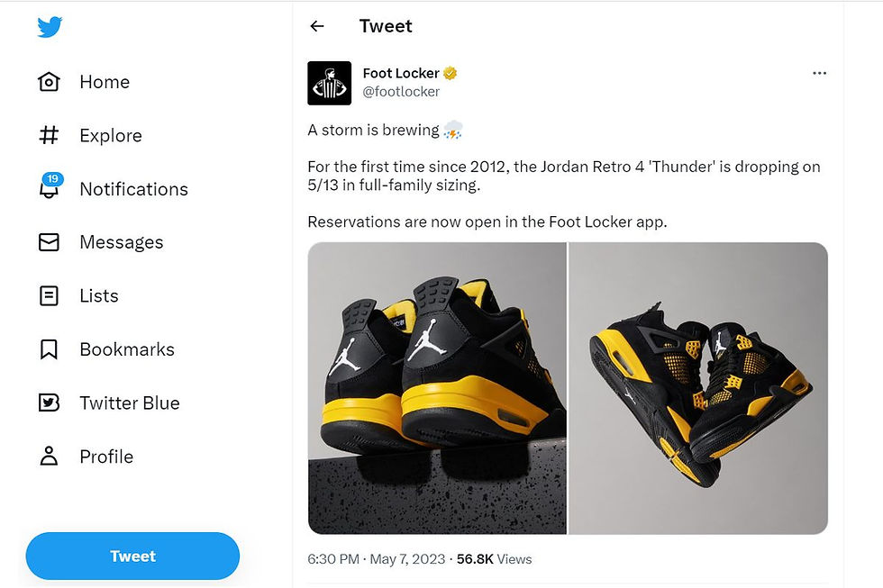883x588 pixels.
Task: Click the 56.8K Views count
Action: pos(494,559)
